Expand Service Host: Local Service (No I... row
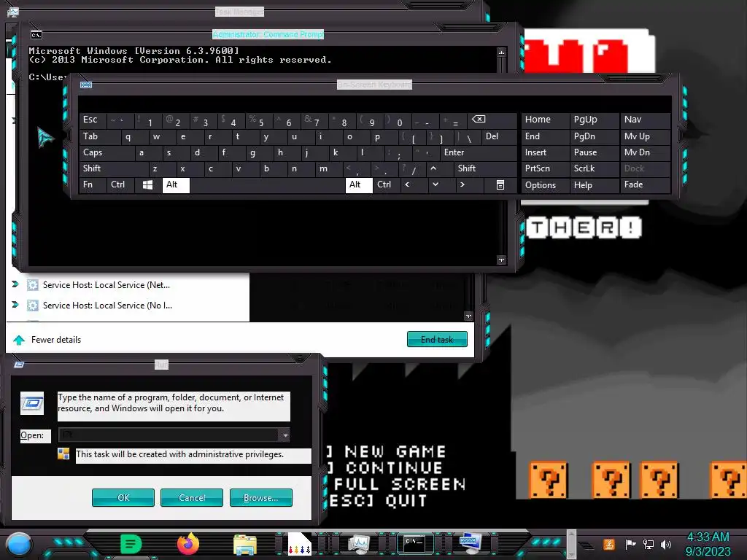747x560 pixels. click(15, 305)
